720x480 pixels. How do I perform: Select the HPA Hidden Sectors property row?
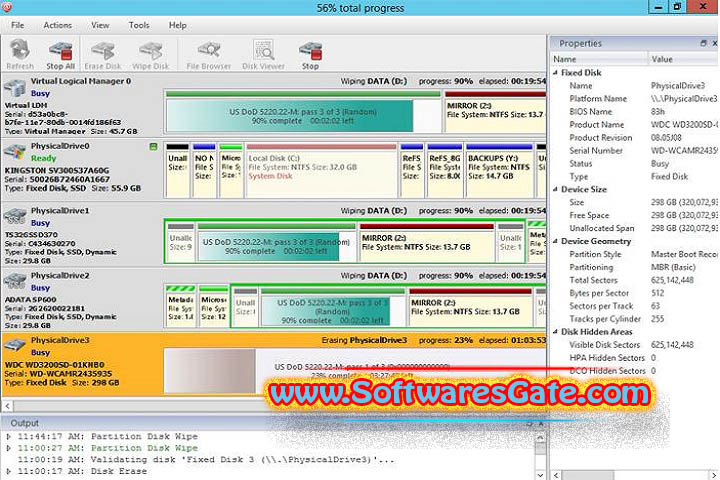(635, 358)
